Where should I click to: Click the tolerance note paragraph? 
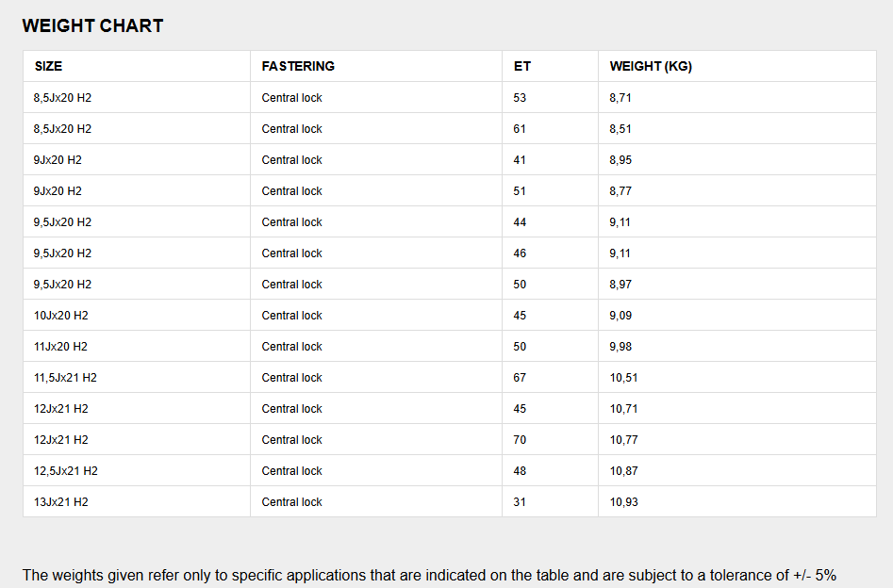tap(429, 576)
